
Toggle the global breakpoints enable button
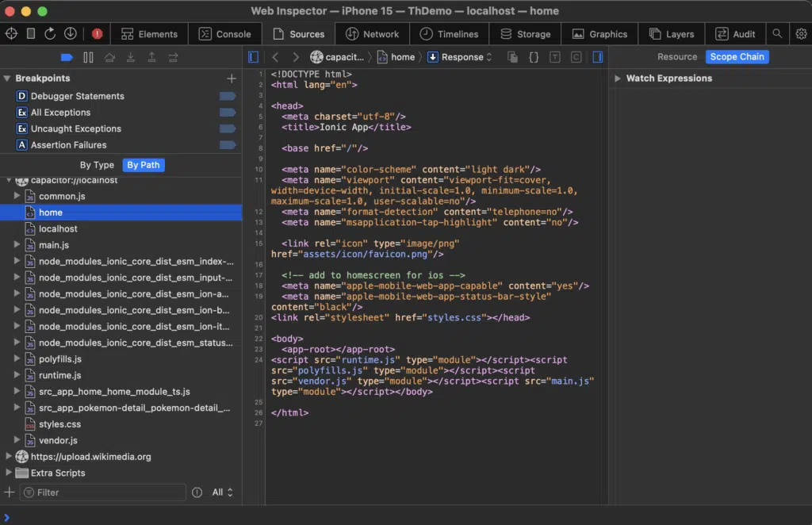(67, 57)
